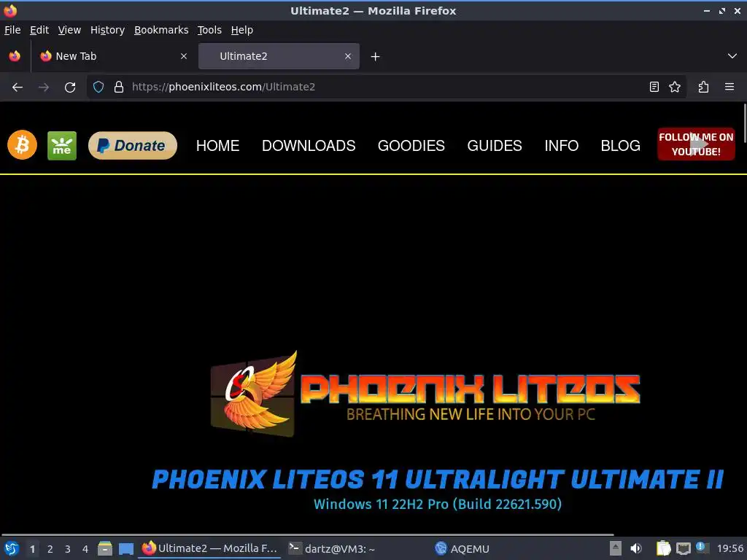Open the GUIDES navigation link
This screenshot has height=560, width=747.
(x=495, y=146)
